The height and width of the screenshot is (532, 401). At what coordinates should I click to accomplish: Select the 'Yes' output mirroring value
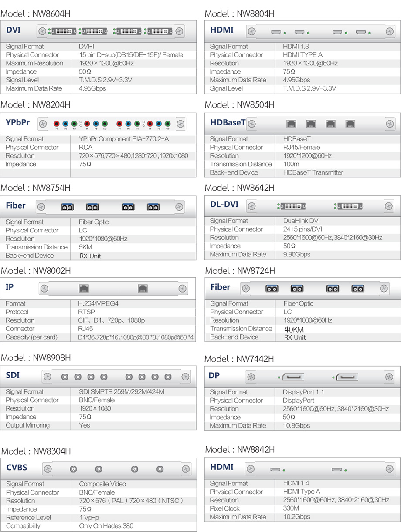85,425
